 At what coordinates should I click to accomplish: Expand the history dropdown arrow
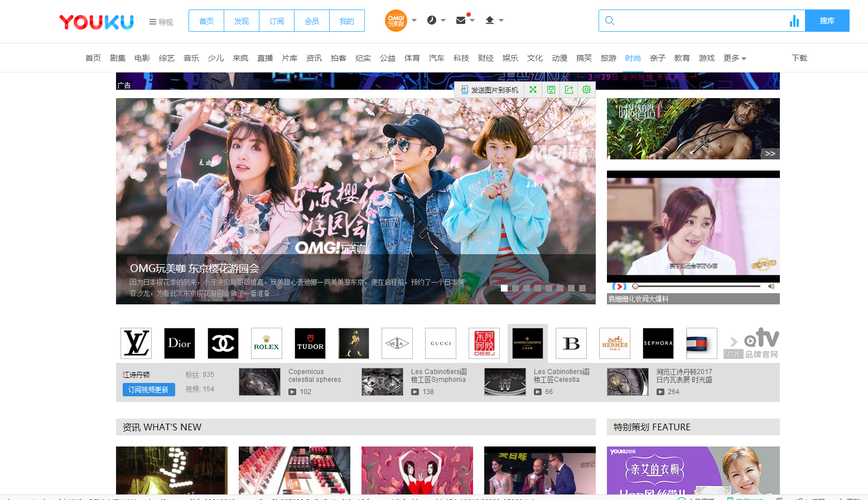coord(443,21)
